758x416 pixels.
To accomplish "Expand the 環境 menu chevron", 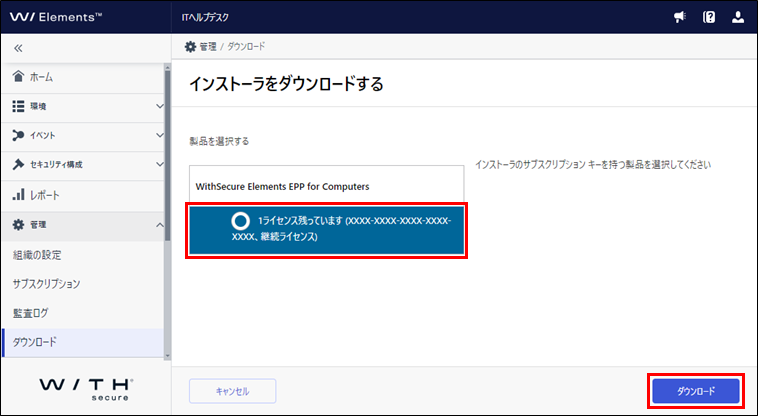I will point(160,106).
